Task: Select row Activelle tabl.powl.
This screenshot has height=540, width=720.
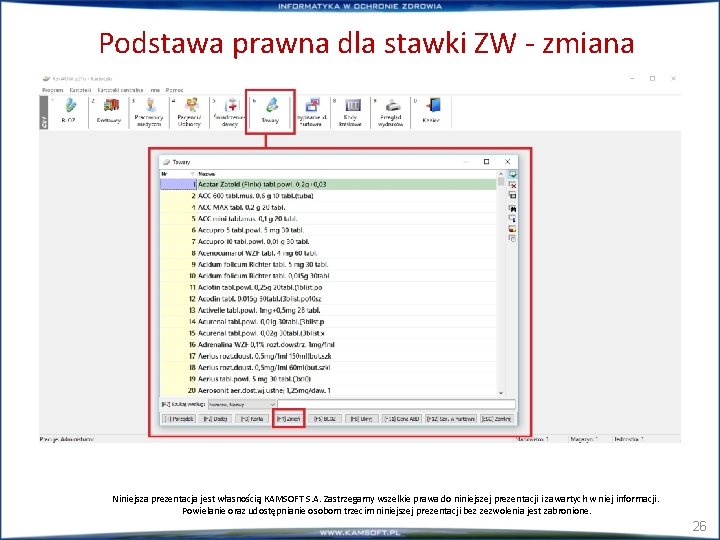Action: 328,310
